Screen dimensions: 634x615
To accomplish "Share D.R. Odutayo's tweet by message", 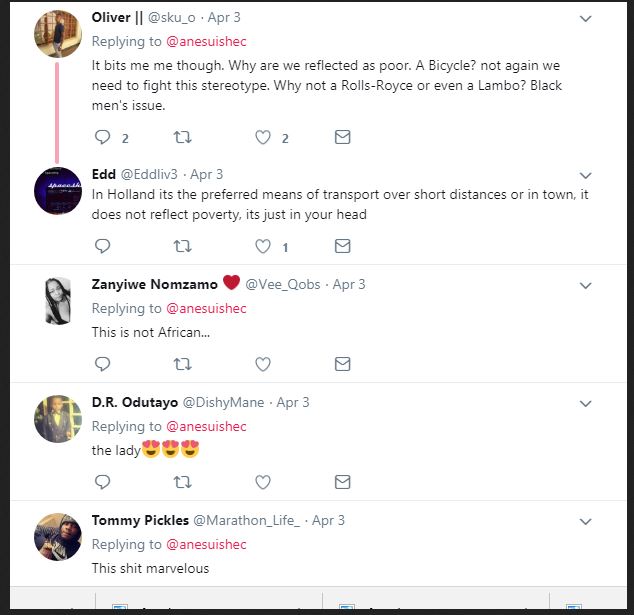I will click(x=342, y=482).
